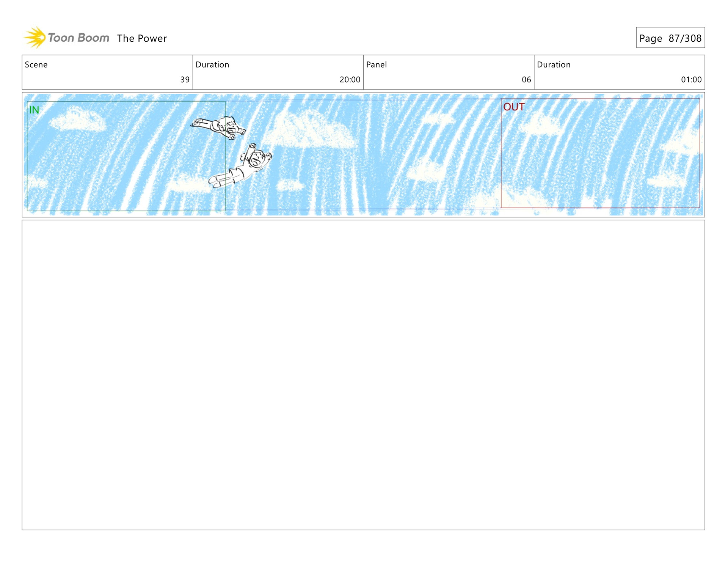Click the scene Duration label next to Scene
This screenshot has height=563, width=728.
pos(212,64)
